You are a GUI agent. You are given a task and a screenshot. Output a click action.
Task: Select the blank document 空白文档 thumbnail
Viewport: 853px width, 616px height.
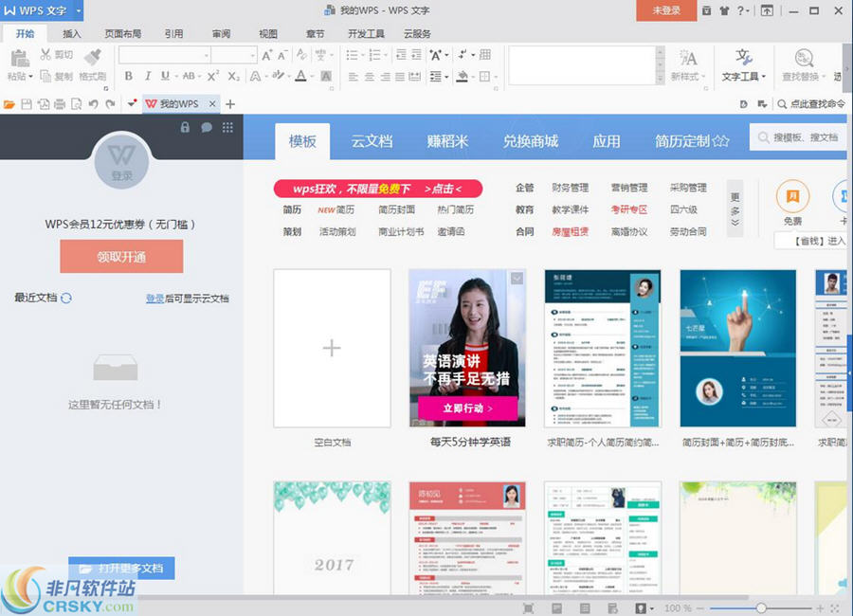pos(332,348)
